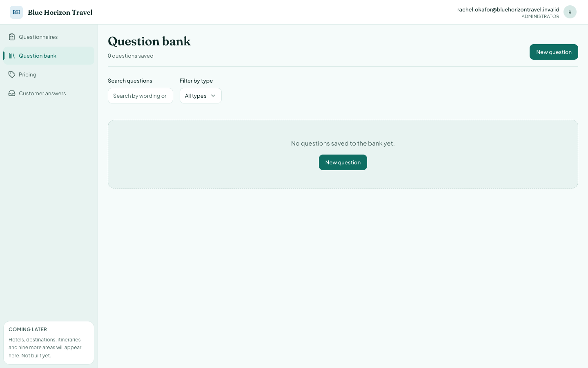Image resolution: width=588 pixels, height=368 pixels.
Task: Click the BH logo badge
Action: (16, 12)
